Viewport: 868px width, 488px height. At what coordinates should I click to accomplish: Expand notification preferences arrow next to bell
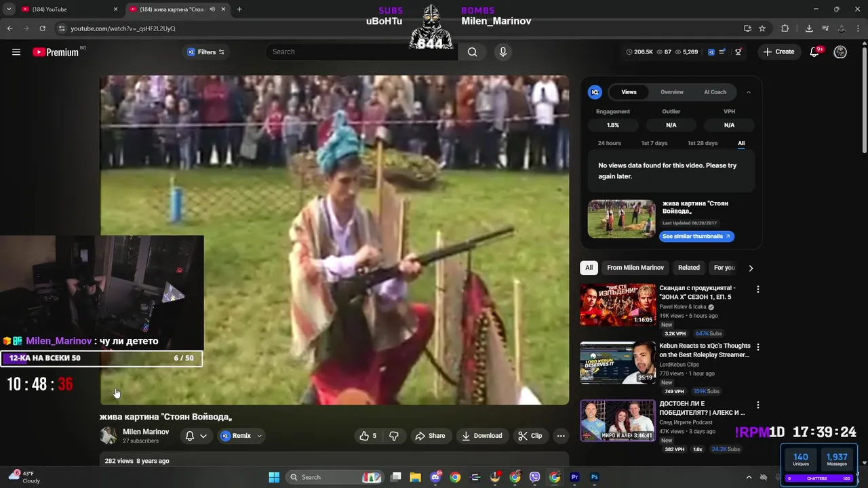coord(203,436)
